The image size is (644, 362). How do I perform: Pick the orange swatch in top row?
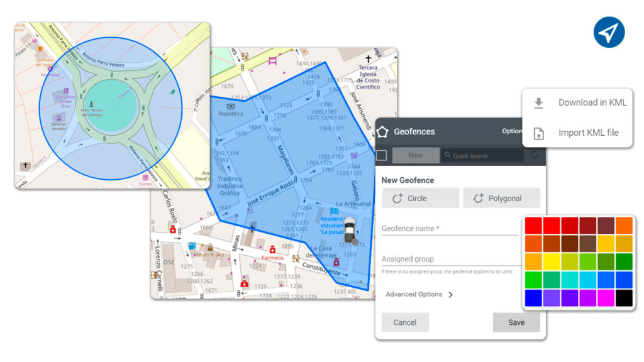pyautogui.click(x=624, y=226)
